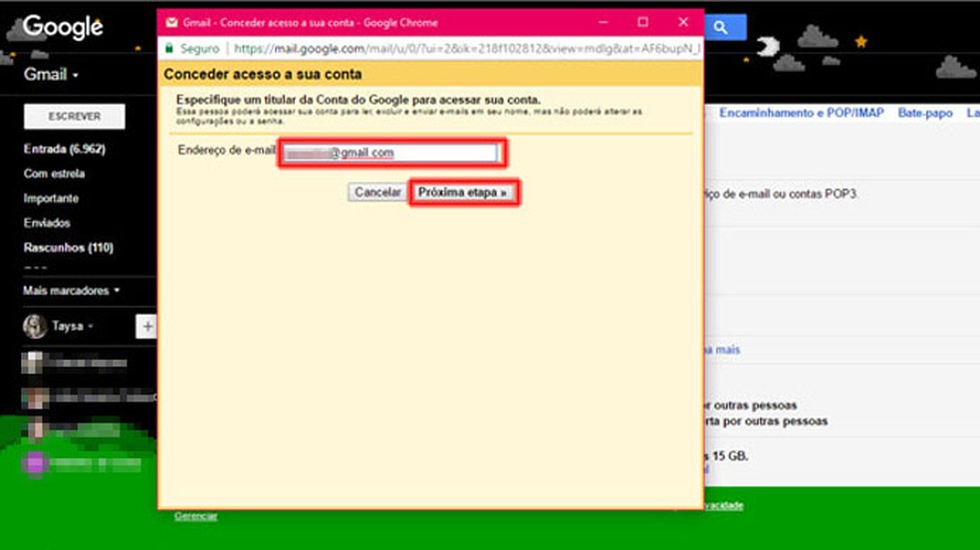Viewport: 980px width, 550px height.
Task: Click the Cancelar button
Action: pos(377,192)
